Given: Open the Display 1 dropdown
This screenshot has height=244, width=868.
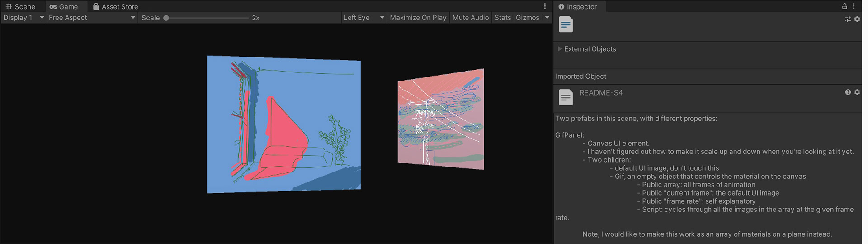Looking at the screenshot, I should coord(24,18).
